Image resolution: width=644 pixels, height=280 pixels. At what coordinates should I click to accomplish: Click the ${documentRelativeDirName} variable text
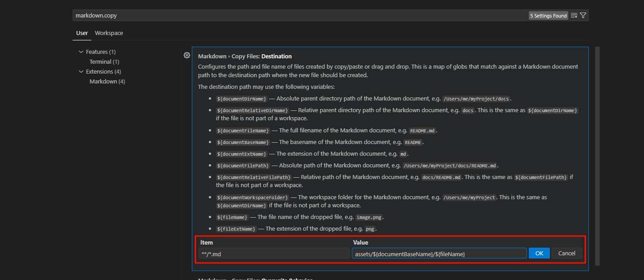point(252,110)
